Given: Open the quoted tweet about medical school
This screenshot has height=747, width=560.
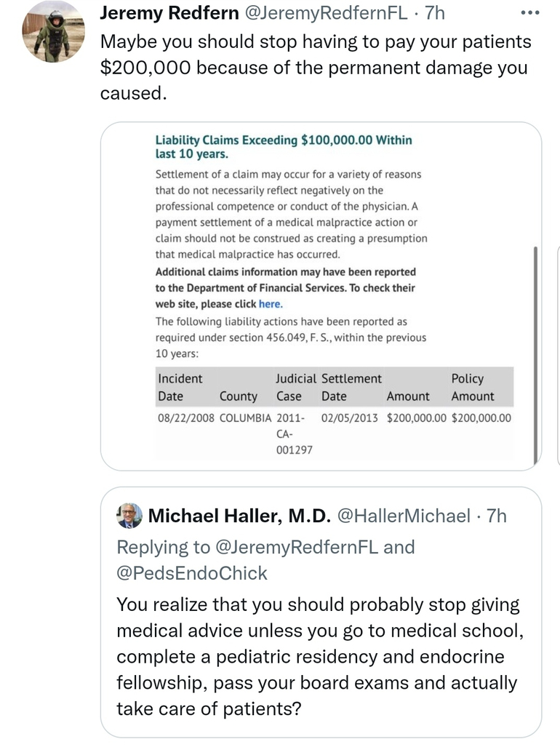Looking at the screenshot, I should [x=318, y=656].
